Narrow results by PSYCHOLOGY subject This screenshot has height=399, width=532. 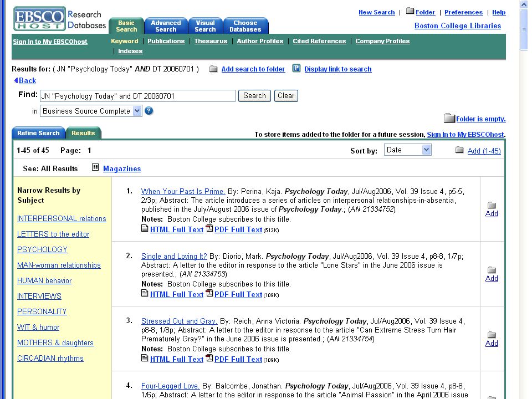click(x=42, y=250)
